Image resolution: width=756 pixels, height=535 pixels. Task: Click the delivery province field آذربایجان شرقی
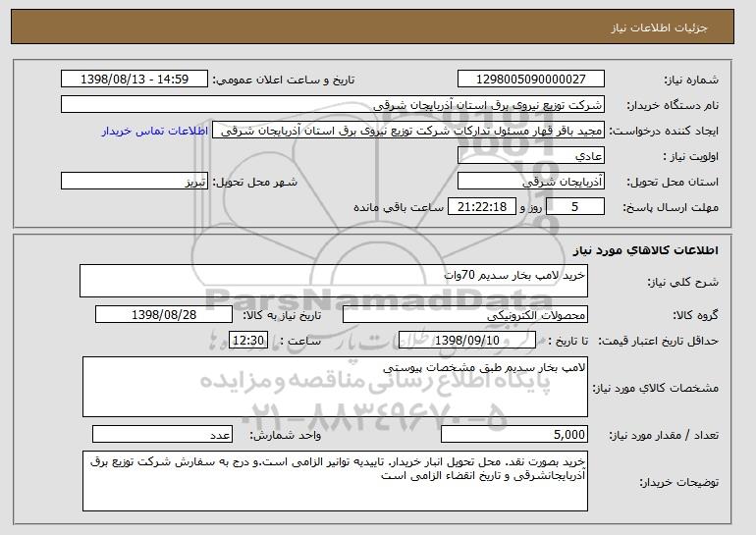point(531,182)
